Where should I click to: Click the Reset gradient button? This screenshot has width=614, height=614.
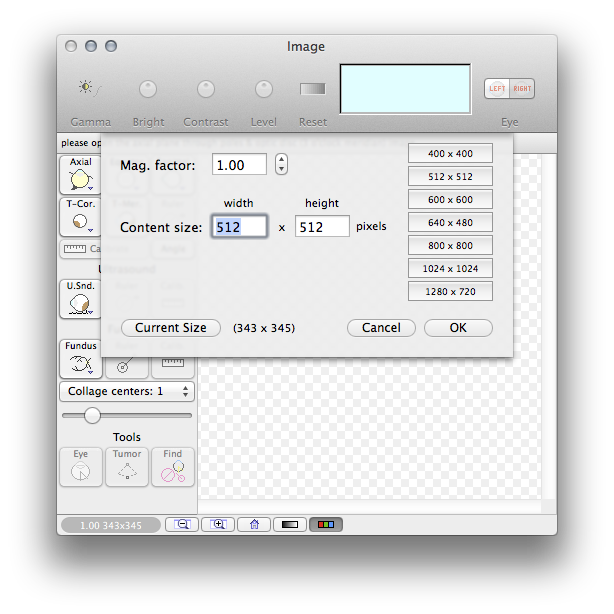(312, 89)
